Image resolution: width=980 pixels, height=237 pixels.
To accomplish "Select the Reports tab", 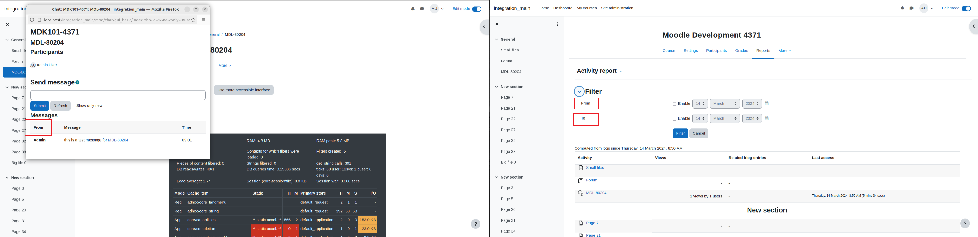I will click(x=763, y=51).
